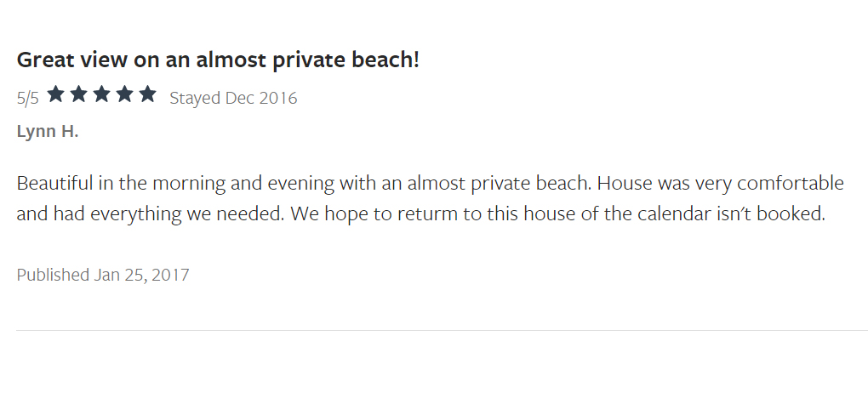Click the 5/5 rating score text

[x=28, y=99]
